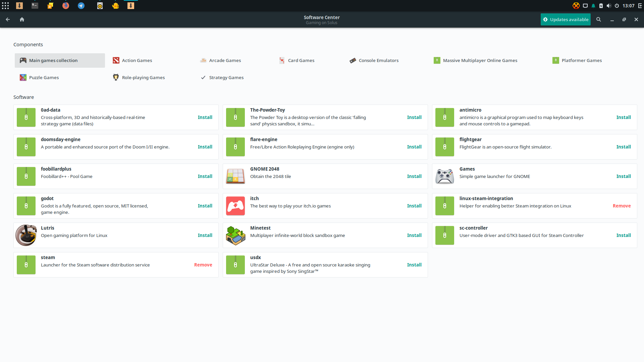
Task: Remove linux-steam-integration
Action: coord(622,206)
